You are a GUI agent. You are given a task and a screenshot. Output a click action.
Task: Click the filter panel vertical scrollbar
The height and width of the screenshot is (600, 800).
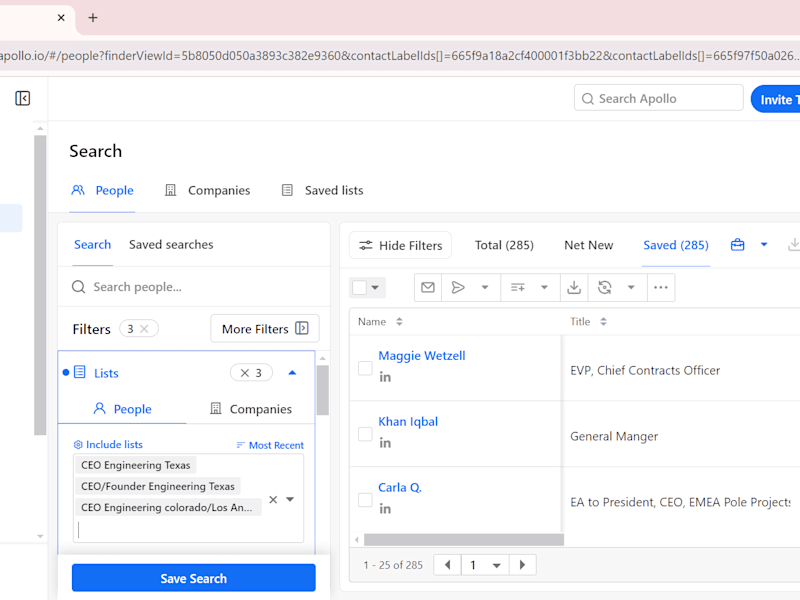coord(322,390)
